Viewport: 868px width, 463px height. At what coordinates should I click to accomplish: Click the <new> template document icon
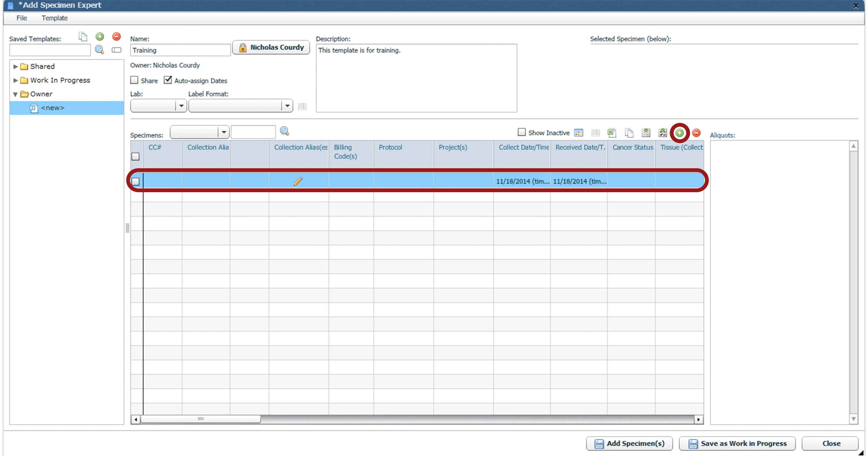[x=33, y=108]
